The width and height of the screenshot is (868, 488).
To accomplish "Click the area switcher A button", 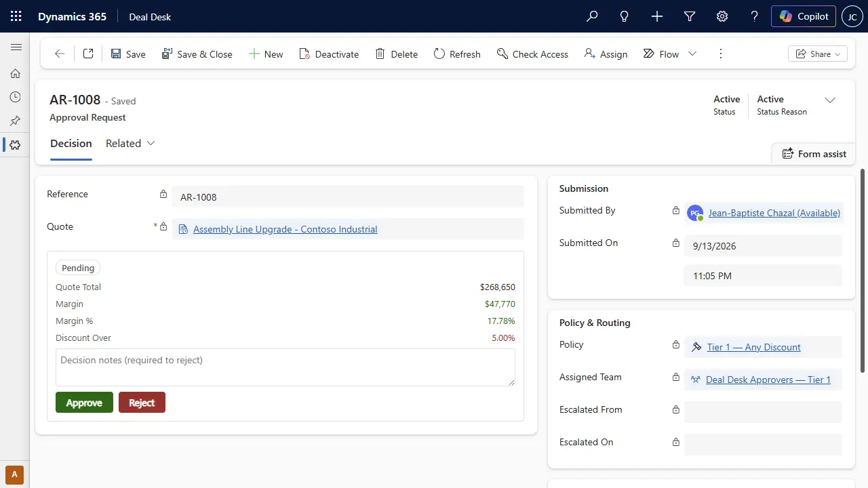I will pos(15,474).
